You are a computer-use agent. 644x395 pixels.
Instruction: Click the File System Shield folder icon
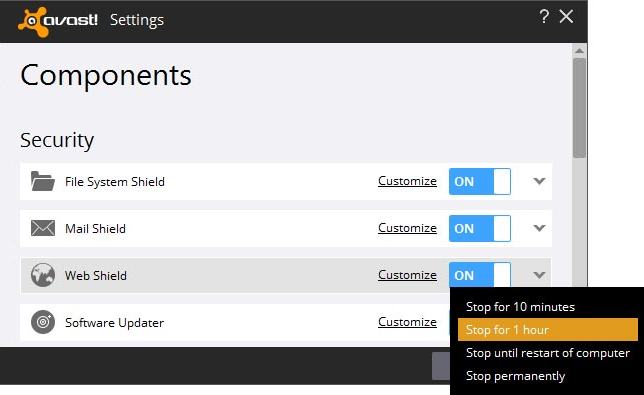click(x=43, y=181)
